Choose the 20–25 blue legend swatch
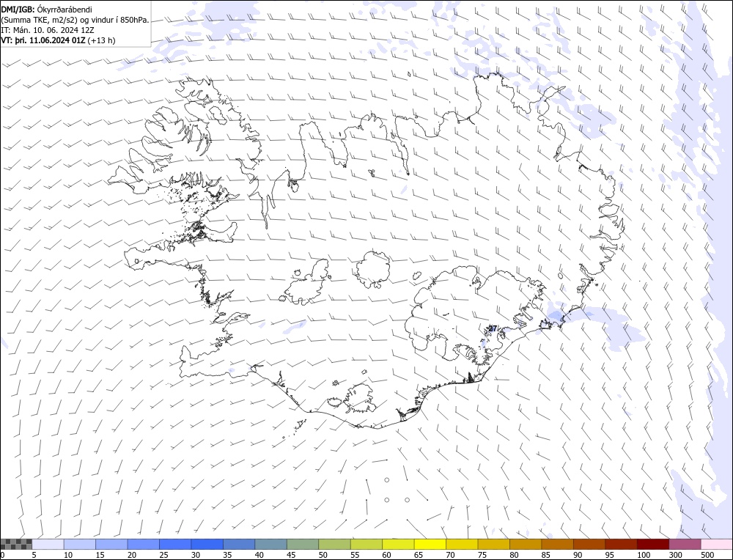The height and width of the screenshot is (560, 733). (x=144, y=544)
